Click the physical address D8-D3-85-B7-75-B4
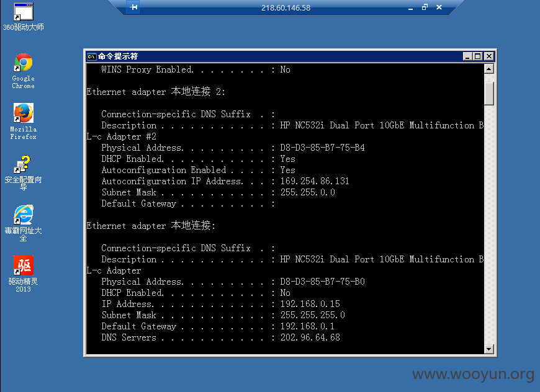The image size is (540, 392). 322,148
